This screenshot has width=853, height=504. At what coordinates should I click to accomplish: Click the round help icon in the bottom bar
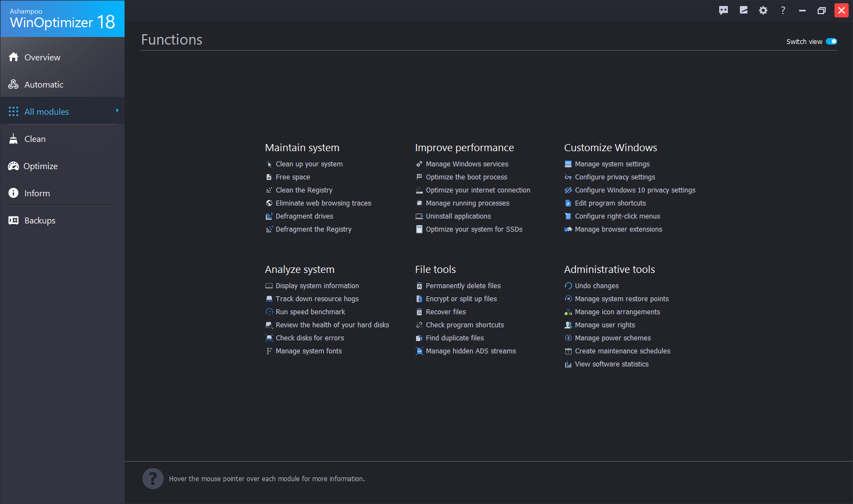pos(153,478)
